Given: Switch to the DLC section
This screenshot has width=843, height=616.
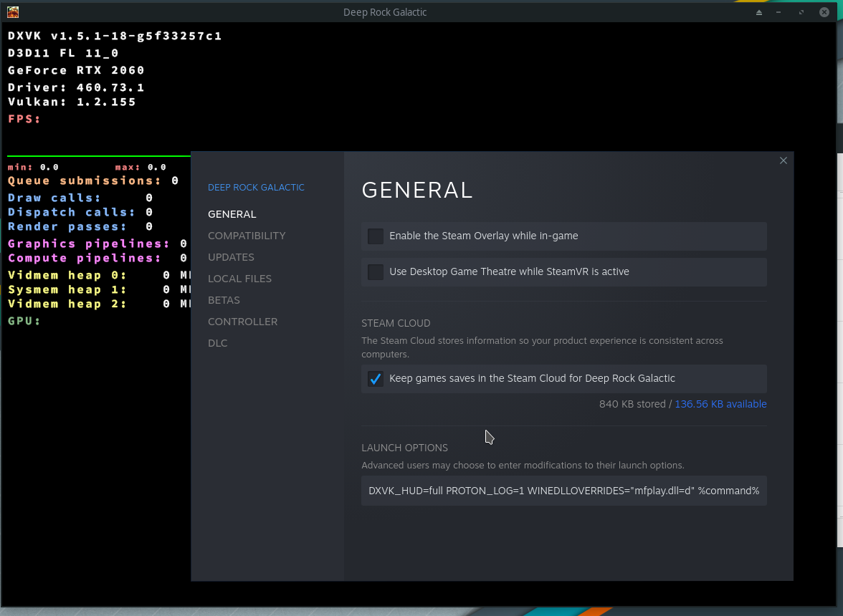Looking at the screenshot, I should pyautogui.click(x=218, y=343).
